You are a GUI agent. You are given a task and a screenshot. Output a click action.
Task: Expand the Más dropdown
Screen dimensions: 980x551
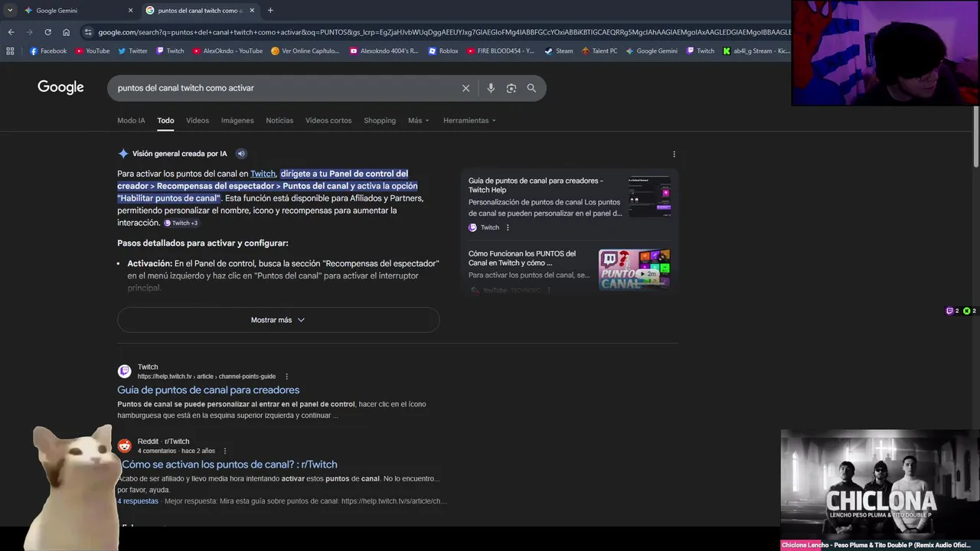click(x=419, y=120)
